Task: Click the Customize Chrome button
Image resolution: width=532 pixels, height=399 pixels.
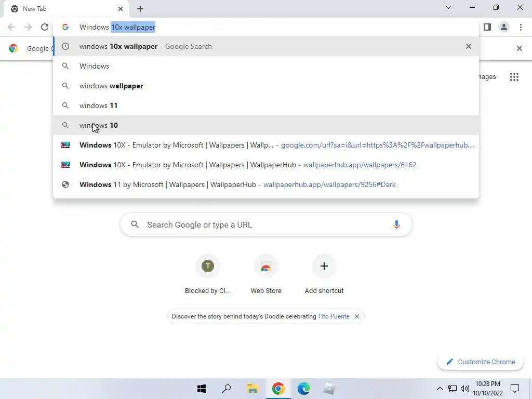Action: pos(481,362)
